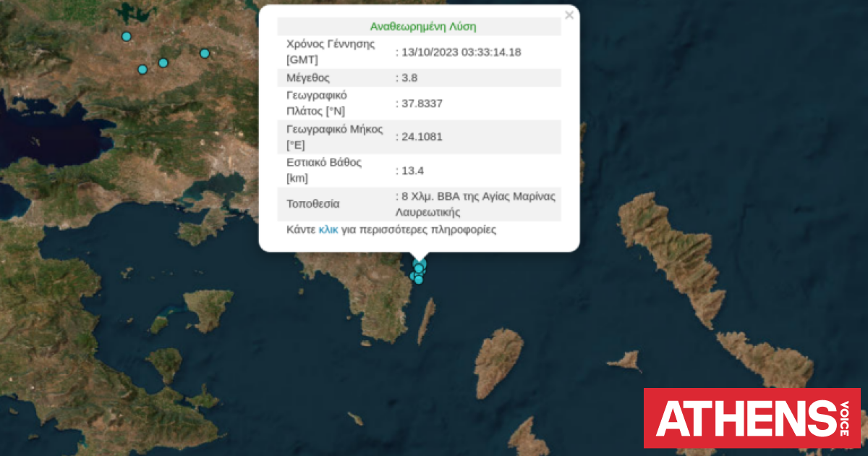Click the origin time 13/10/2023 03:33:14.18

(x=461, y=52)
